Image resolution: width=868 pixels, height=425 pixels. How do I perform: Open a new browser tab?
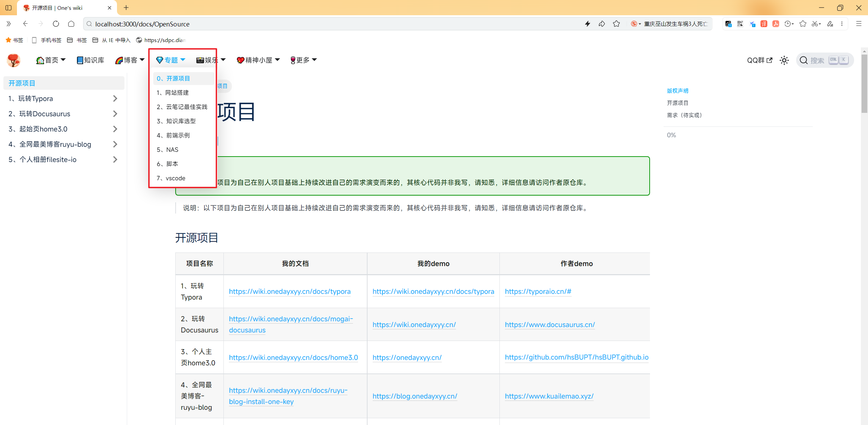pyautogui.click(x=126, y=7)
